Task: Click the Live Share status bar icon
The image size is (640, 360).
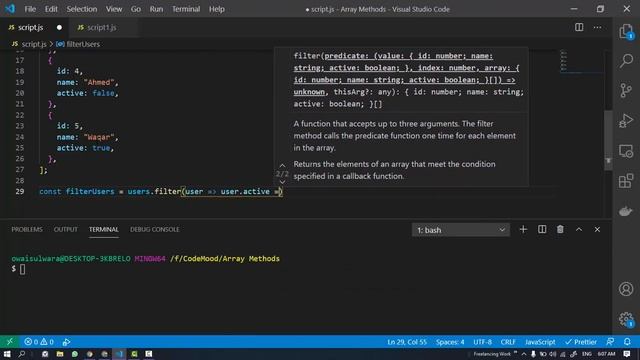Action: [67, 342]
